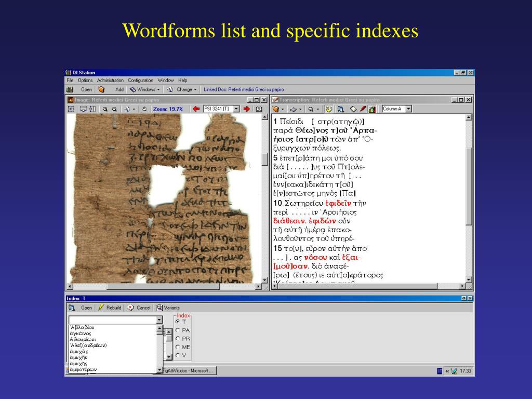
Task: Open the Configuration menu
Action: click(x=140, y=81)
